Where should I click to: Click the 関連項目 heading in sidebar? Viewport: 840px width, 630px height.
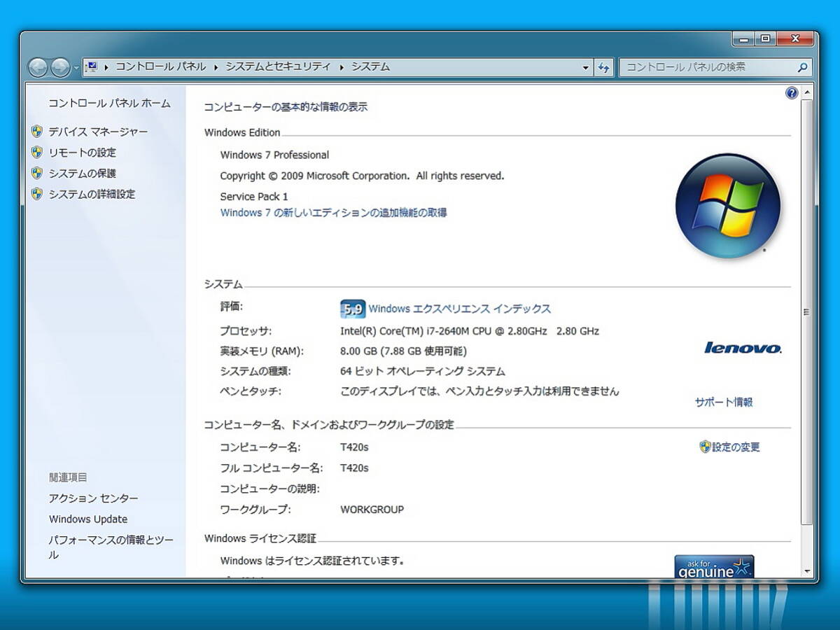click(68, 477)
